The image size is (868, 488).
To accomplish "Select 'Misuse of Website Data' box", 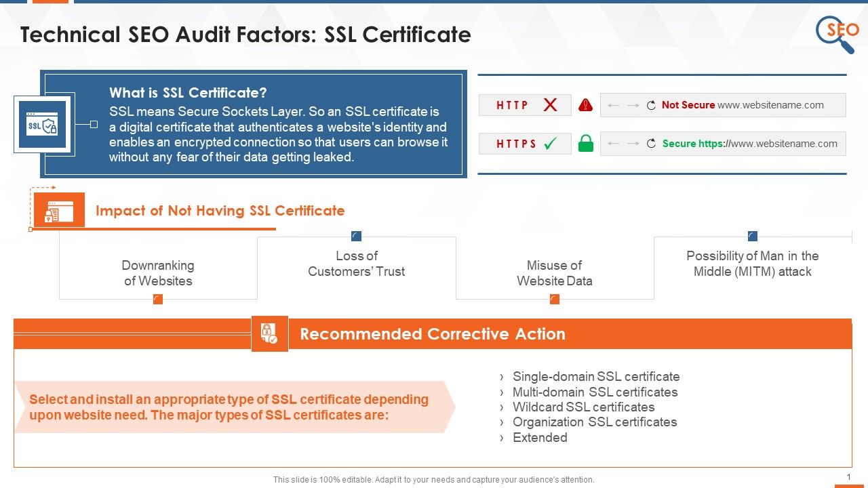I will [555, 273].
